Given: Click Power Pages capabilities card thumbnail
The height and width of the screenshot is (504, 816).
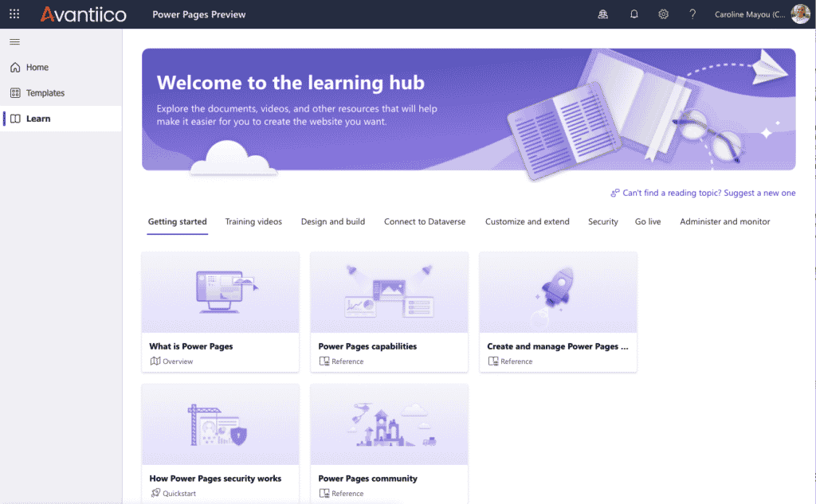Looking at the screenshot, I should coord(389,292).
